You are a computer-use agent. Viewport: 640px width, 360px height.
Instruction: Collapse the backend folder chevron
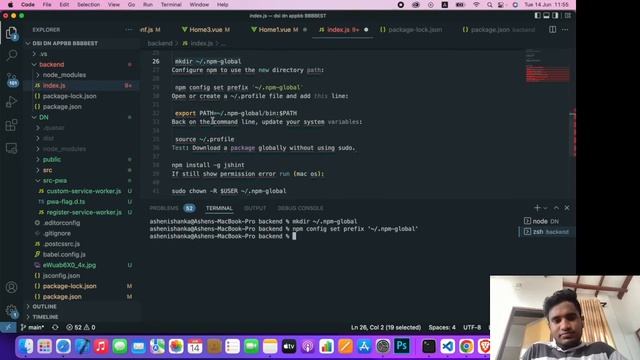click(35, 64)
